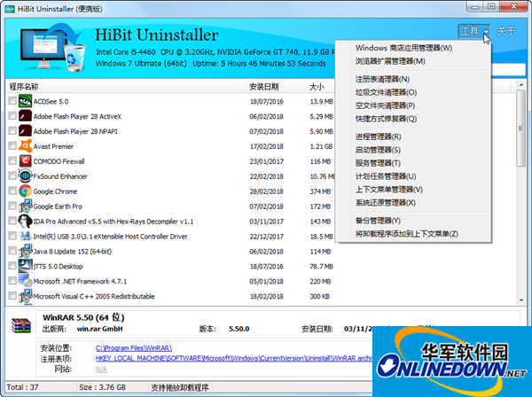The width and height of the screenshot is (532, 397).
Task: Click the Google Earth Pro icon
Action: pos(25,206)
